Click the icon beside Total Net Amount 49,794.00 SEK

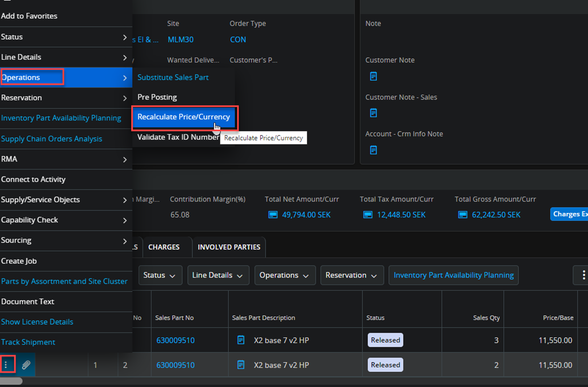tap(273, 215)
